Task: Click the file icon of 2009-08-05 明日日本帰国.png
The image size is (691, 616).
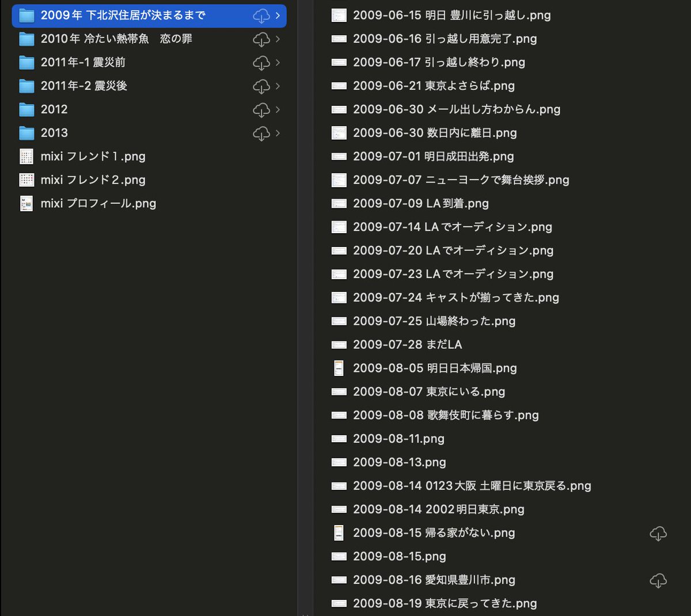Action: [x=339, y=368]
